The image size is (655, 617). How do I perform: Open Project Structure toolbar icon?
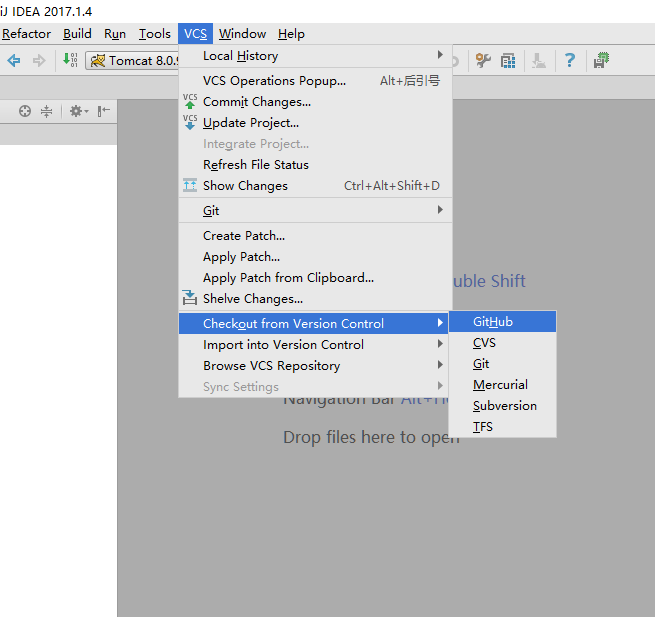click(508, 61)
